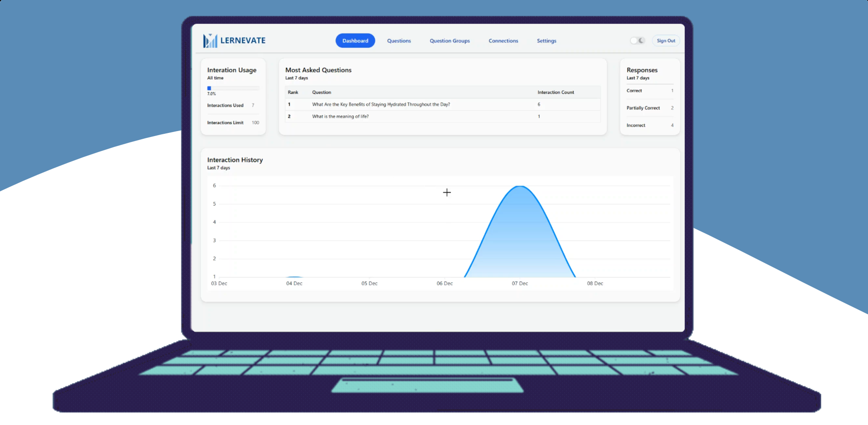Click the 03 Dec axis label

219,283
